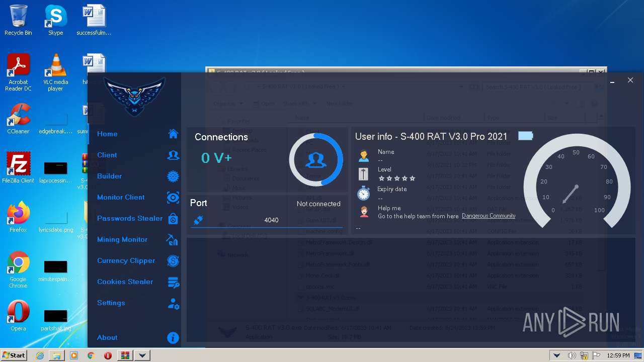Click the WinRAR taskbar button
This screenshot has width=644, height=362.
click(x=125, y=355)
